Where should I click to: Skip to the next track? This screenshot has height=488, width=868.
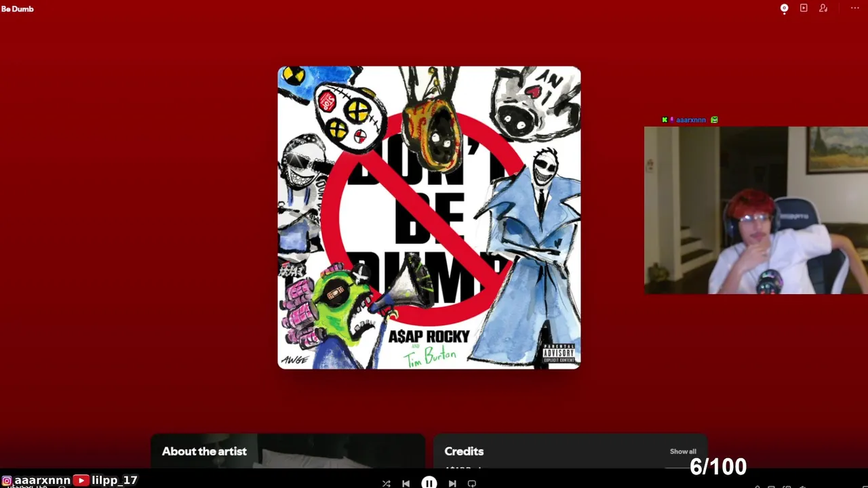pyautogui.click(x=452, y=483)
